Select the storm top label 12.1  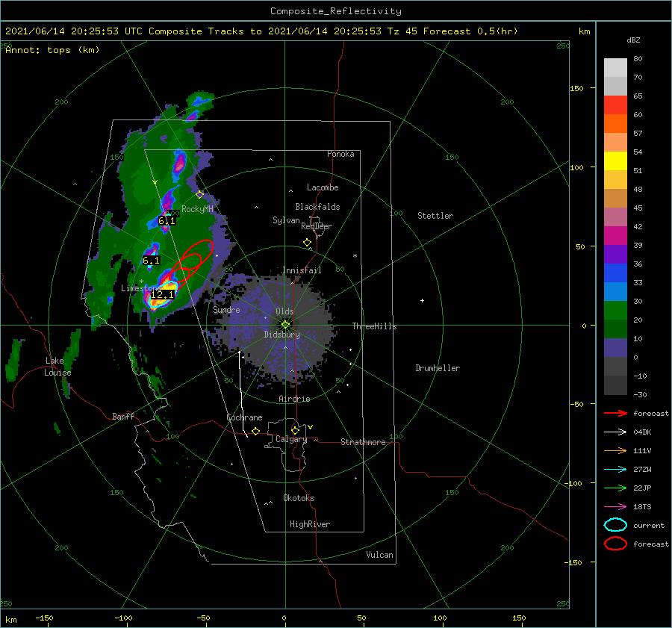[163, 294]
